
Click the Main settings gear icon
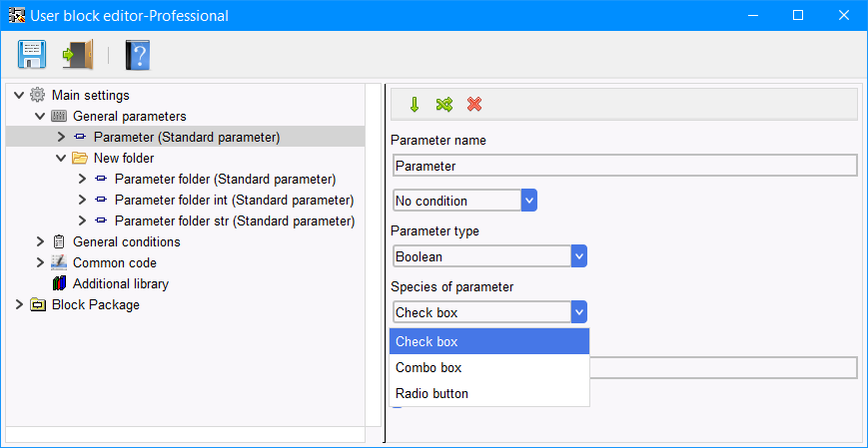37,95
